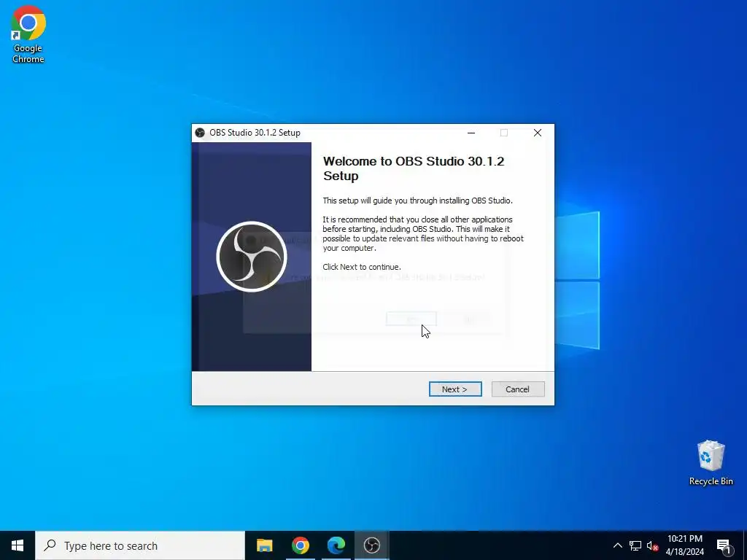Open the Windows Start menu
747x560 pixels.
tap(18, 545)
